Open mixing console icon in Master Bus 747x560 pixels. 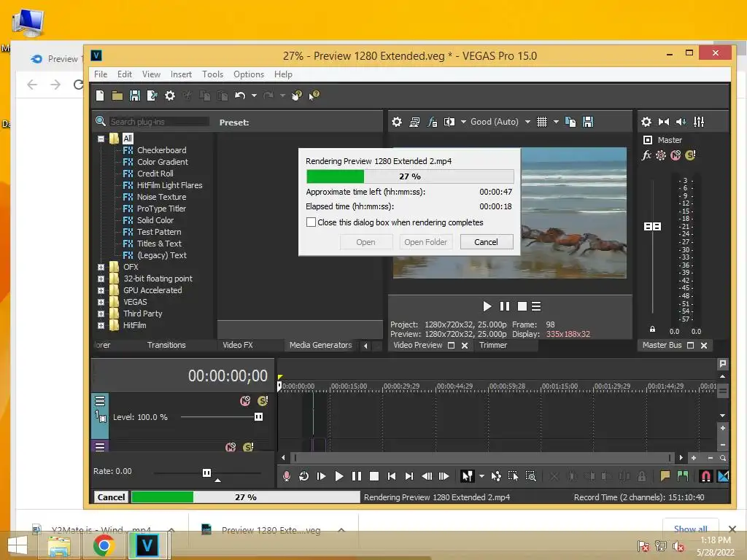699,122
